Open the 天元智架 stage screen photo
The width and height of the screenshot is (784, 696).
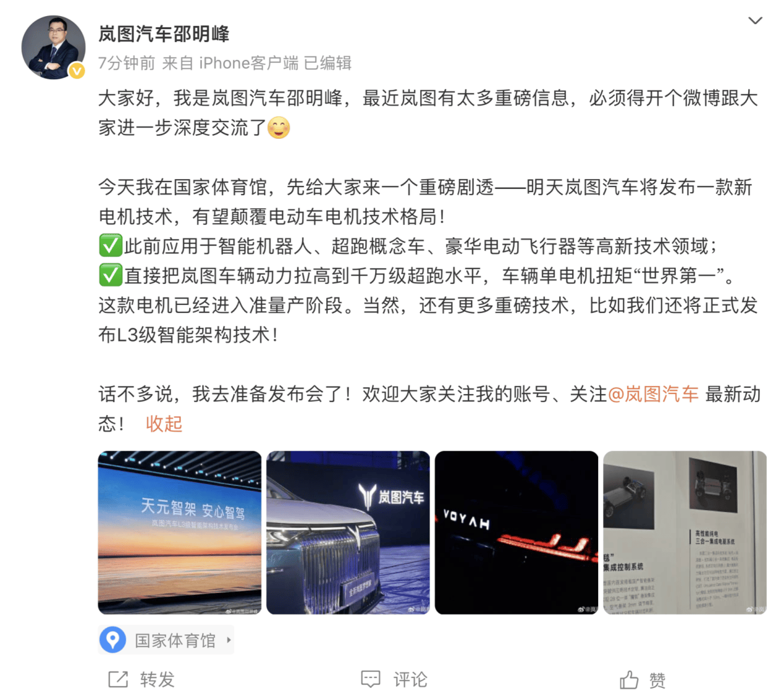point(180,532)
